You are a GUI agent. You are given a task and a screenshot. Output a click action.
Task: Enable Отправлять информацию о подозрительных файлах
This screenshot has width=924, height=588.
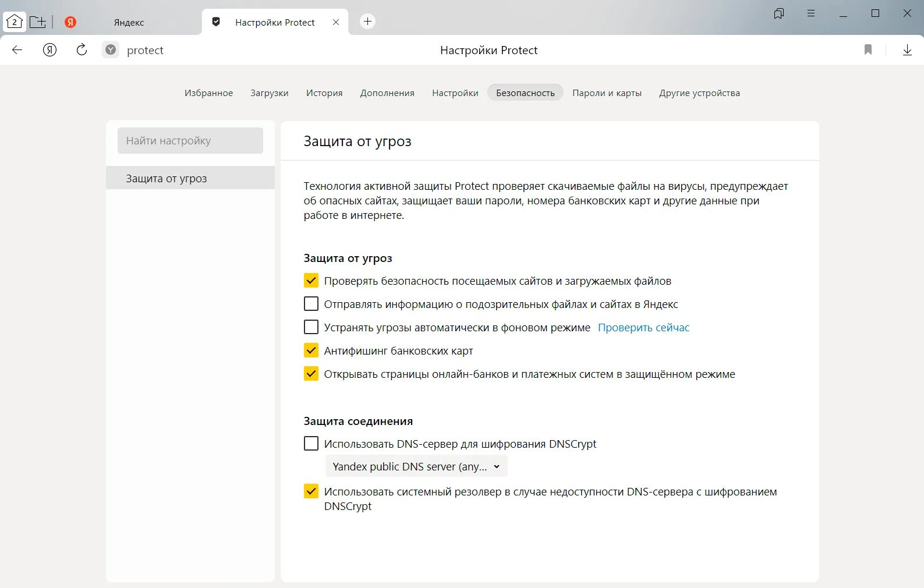point(311,304)
